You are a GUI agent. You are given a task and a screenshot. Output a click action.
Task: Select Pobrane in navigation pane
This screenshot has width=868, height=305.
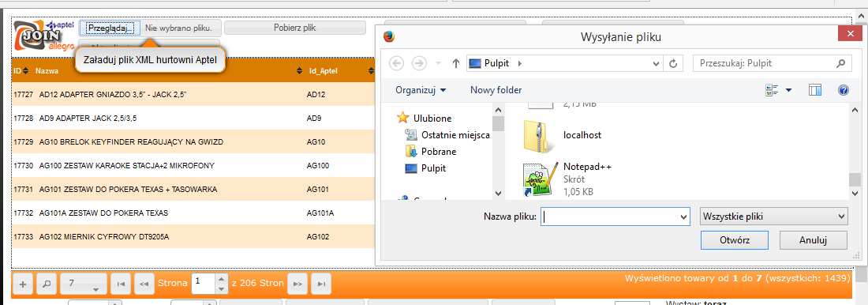coord(439,152)
